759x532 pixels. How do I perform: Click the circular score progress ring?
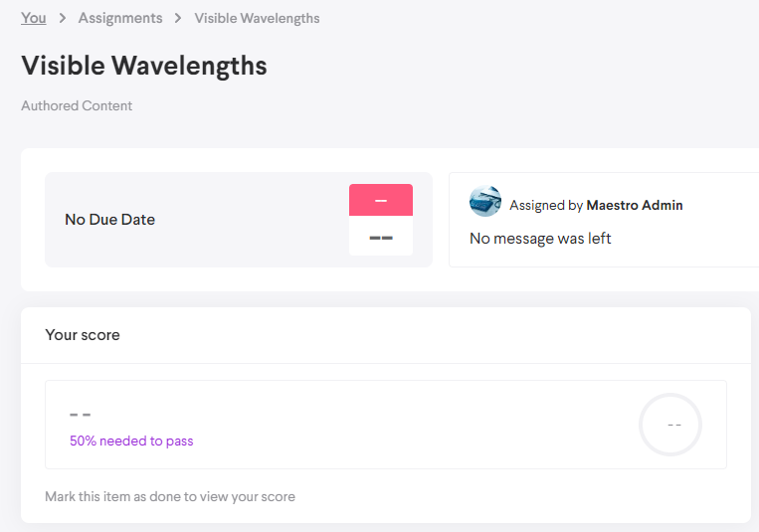click(670, 425)
